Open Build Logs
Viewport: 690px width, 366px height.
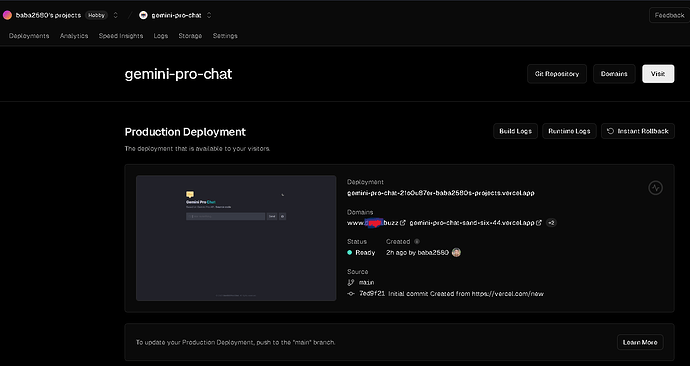click(x=515, y=131)
